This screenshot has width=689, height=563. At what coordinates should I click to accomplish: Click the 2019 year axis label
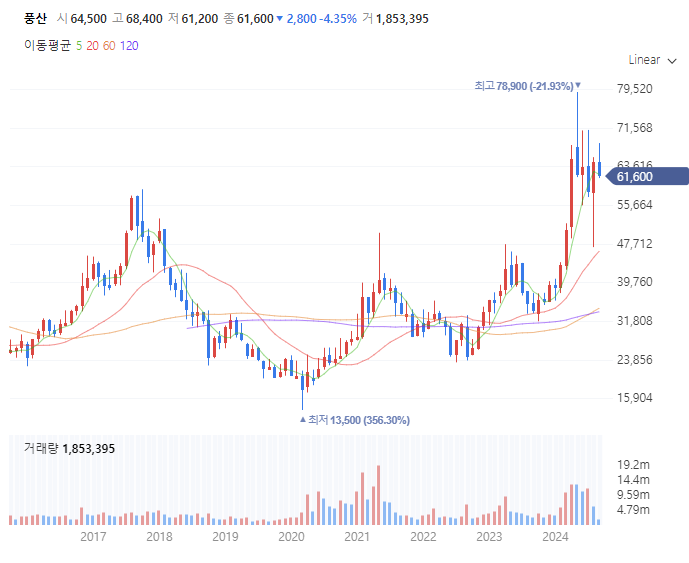tap(225, 537)
